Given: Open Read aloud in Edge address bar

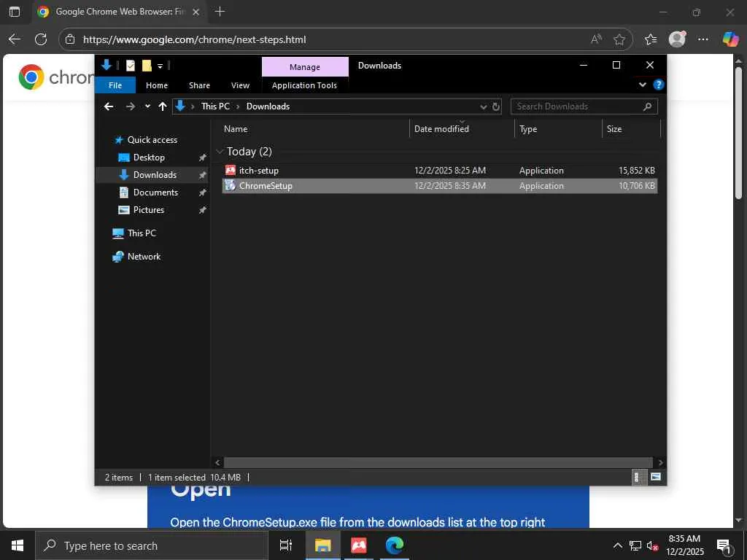Looking at the screenshot, I should 596,39.
